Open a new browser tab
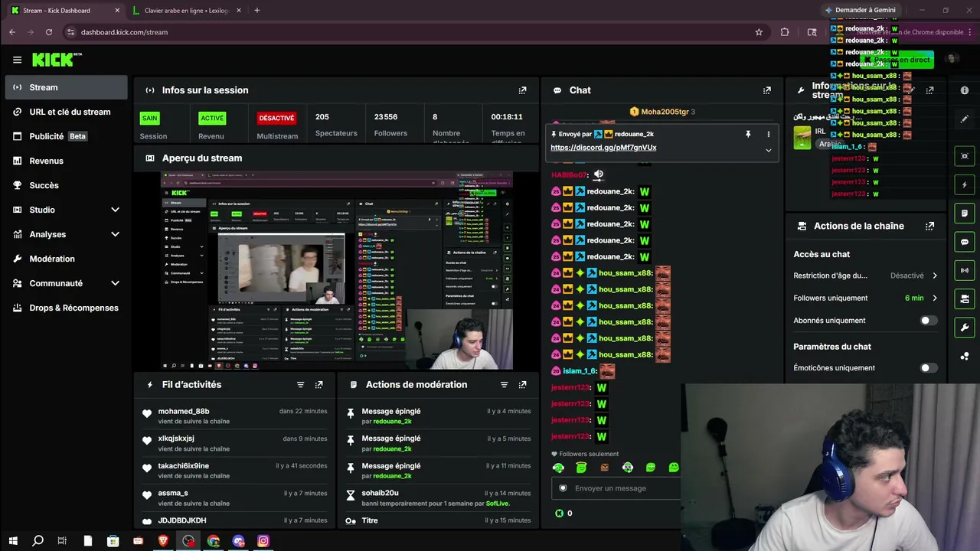The width and height of the screenshot is (980, 551). (257, 11)
